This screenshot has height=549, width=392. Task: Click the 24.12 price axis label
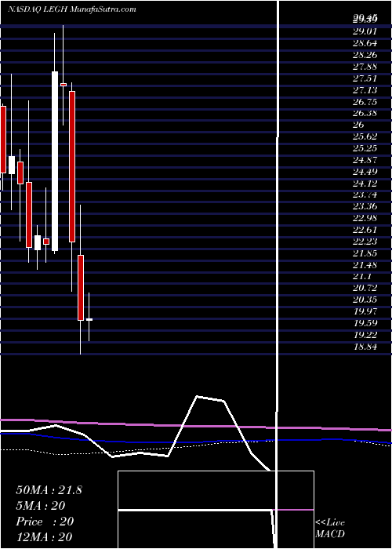coord(365,183)
